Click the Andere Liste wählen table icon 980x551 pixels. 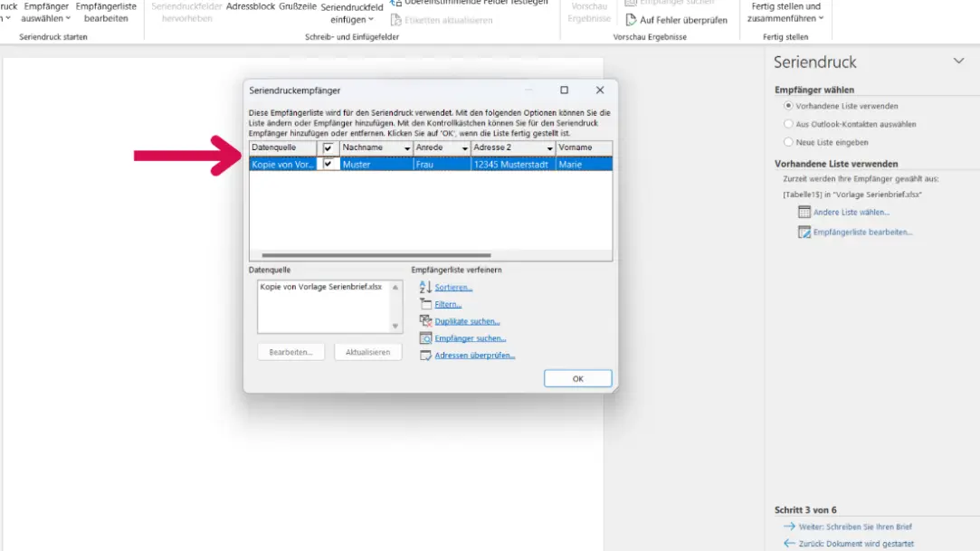[804, 212]
